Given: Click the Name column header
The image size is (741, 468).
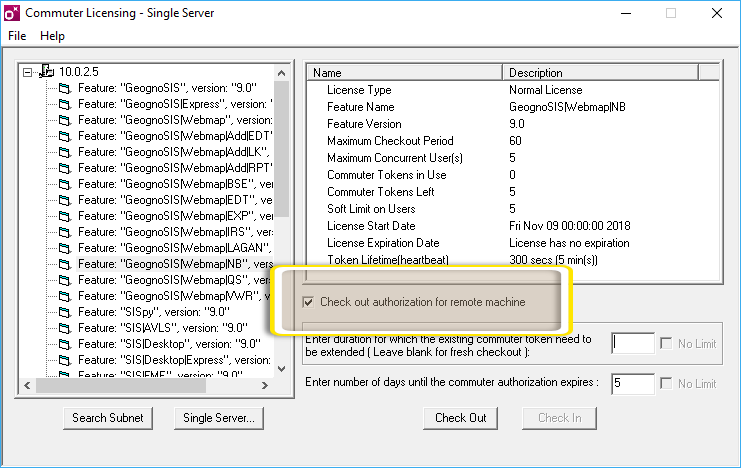Looking at the screenshot, I should (x=405, y=73).
